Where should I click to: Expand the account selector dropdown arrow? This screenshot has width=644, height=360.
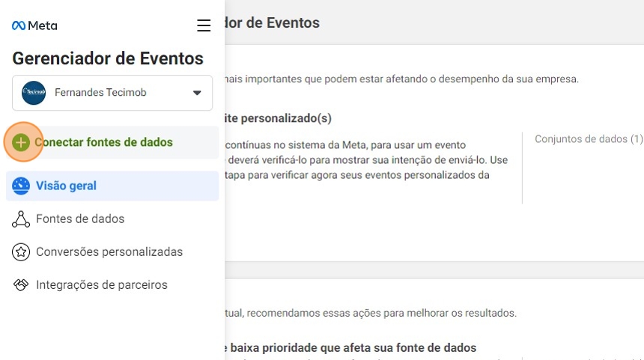tap(197, 93)
